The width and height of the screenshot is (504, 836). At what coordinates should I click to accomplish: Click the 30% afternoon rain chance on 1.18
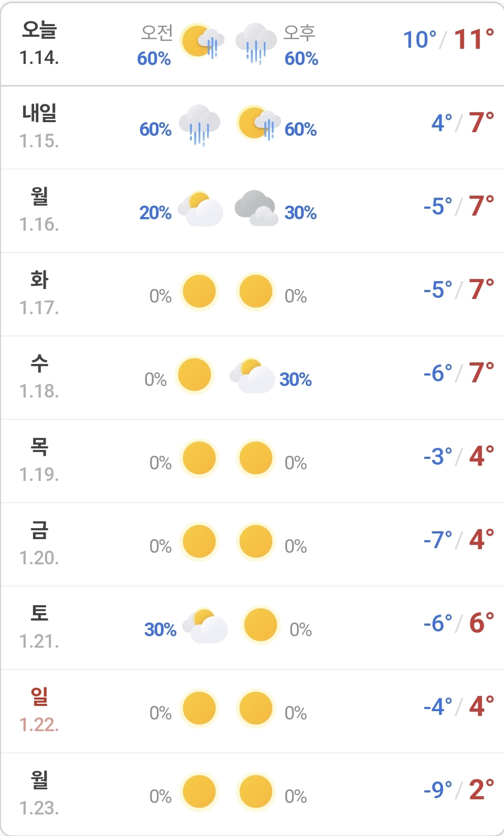click(x=296, y=379)
